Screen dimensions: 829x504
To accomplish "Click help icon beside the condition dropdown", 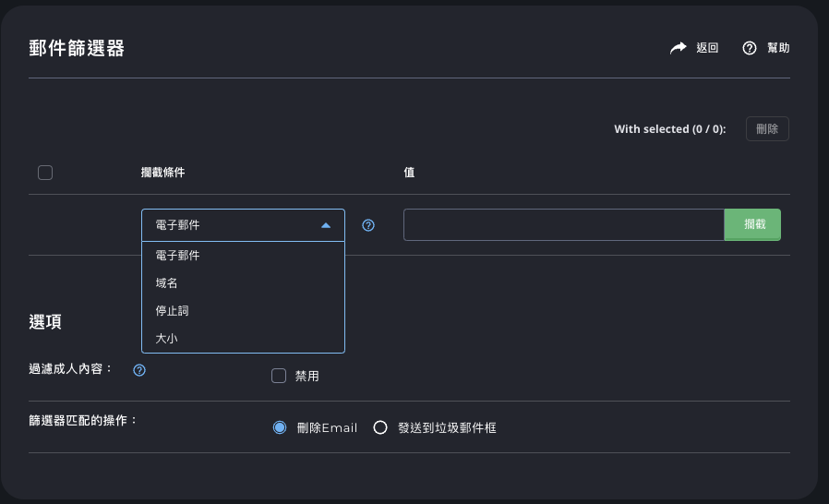I will [x=368, y=225].
